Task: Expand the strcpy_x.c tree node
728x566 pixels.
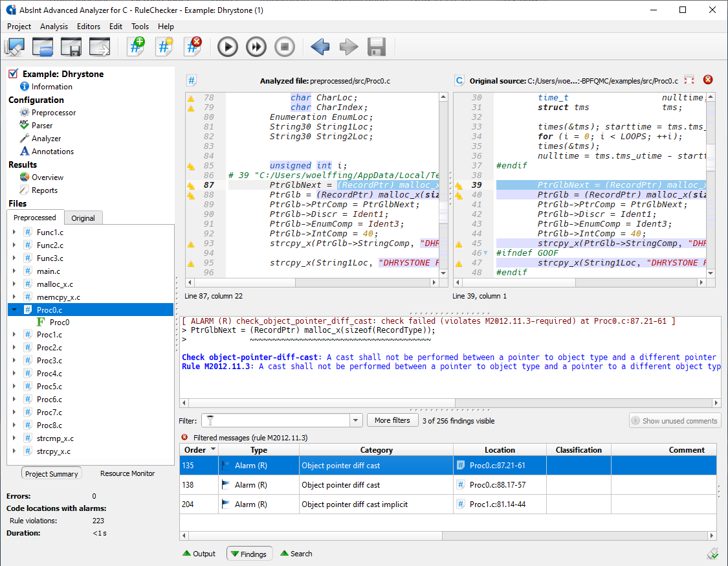Action: (x=14, y=451)
